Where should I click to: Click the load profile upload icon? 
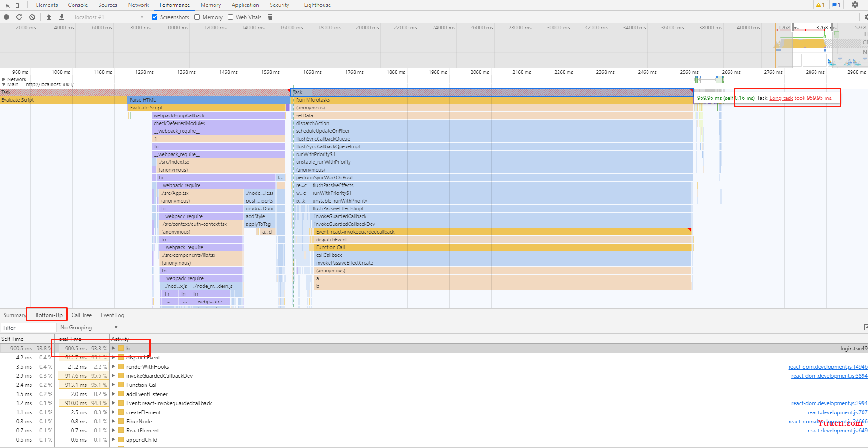coord(49,17)
